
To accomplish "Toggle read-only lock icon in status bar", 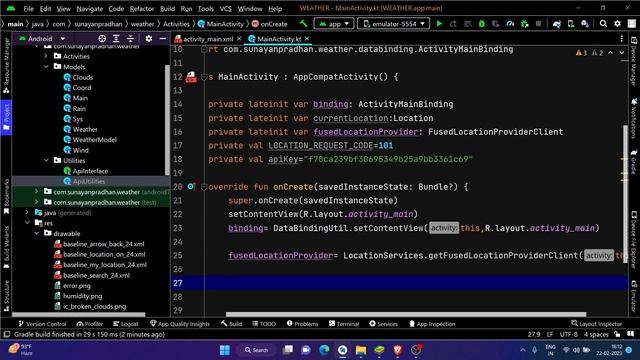I will (617, 334).
